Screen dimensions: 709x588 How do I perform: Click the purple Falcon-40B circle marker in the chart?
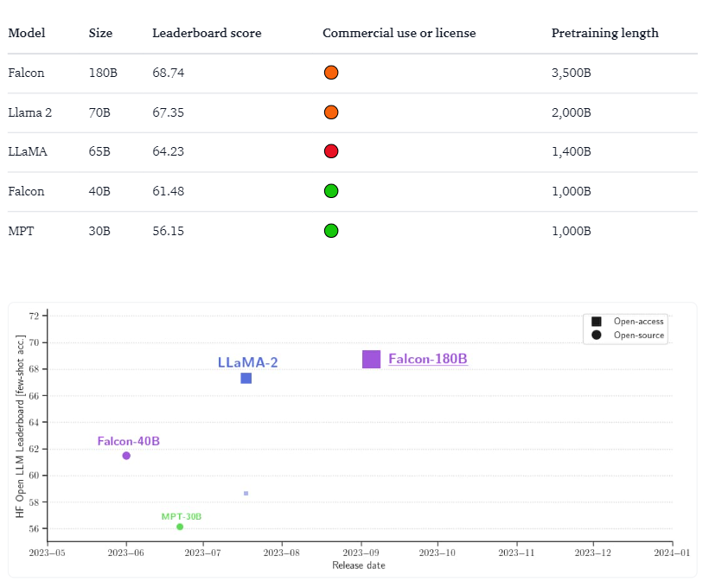click(126, 456)
